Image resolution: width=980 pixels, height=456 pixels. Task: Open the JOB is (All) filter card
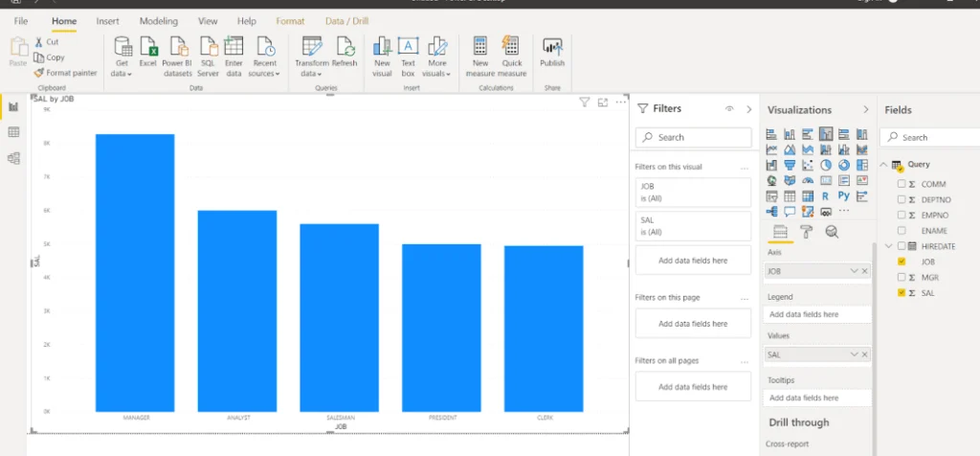coord(693,192)
